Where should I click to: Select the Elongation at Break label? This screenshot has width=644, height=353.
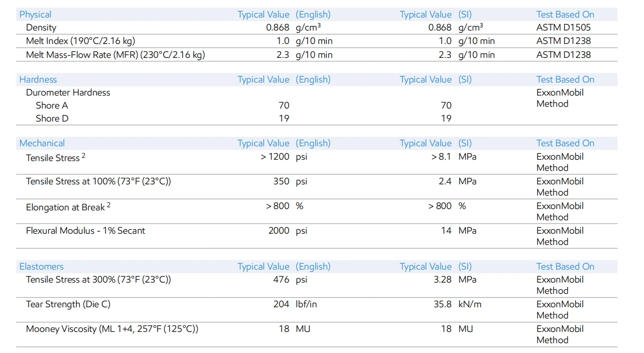point(65,207)
